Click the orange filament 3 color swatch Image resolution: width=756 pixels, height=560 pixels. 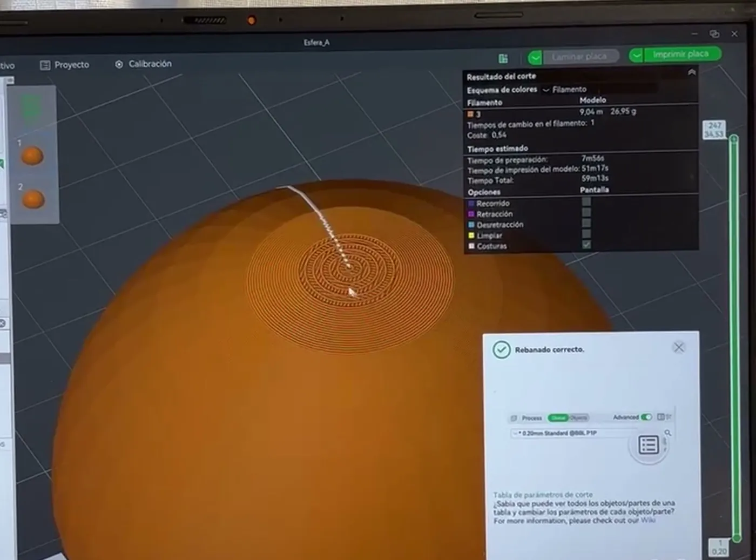[470, 114]
